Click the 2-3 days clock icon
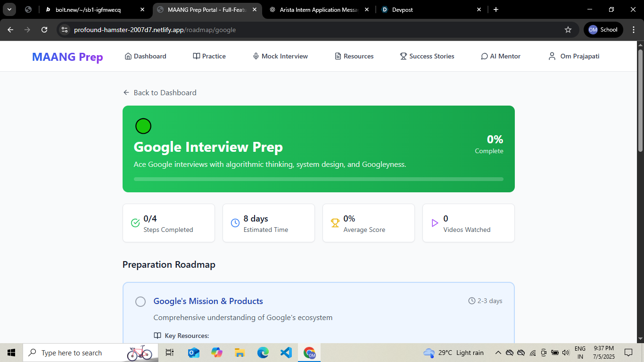 click(x=471, y=301)
